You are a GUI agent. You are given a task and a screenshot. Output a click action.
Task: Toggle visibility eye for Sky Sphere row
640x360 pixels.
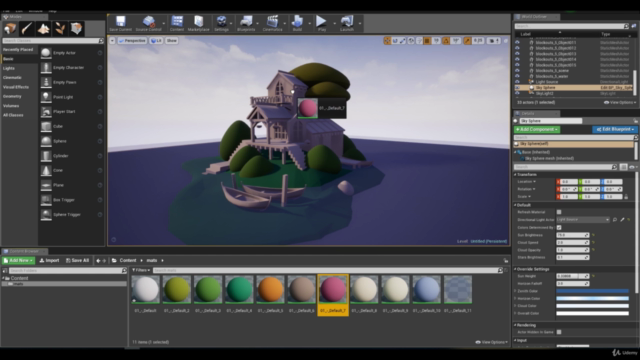point(517,87)
